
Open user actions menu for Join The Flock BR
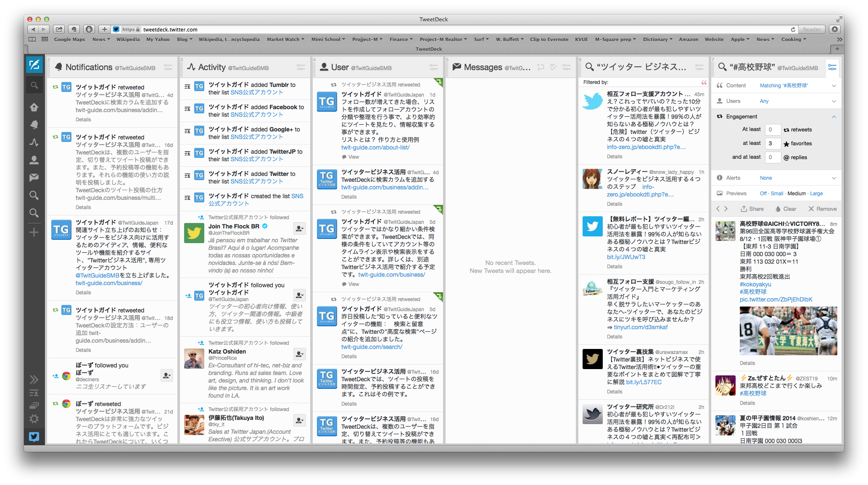(299, 228)
